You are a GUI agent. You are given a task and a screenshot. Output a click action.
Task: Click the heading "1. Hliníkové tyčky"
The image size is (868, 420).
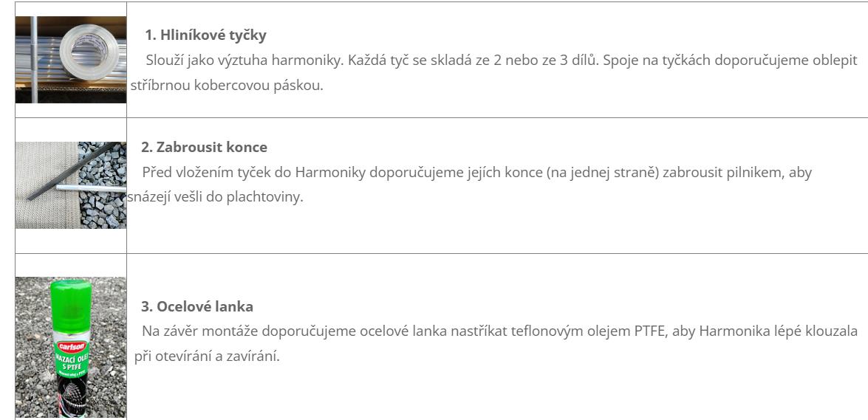click(205, 35)
